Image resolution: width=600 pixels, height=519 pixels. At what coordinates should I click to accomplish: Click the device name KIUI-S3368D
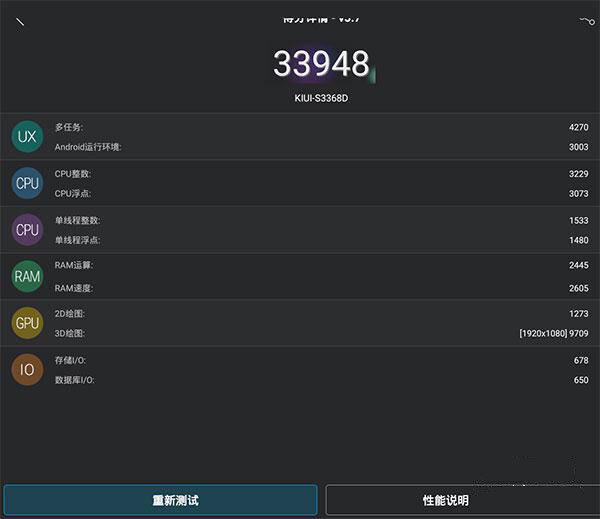pyautogui.click(x=321, y=98)
